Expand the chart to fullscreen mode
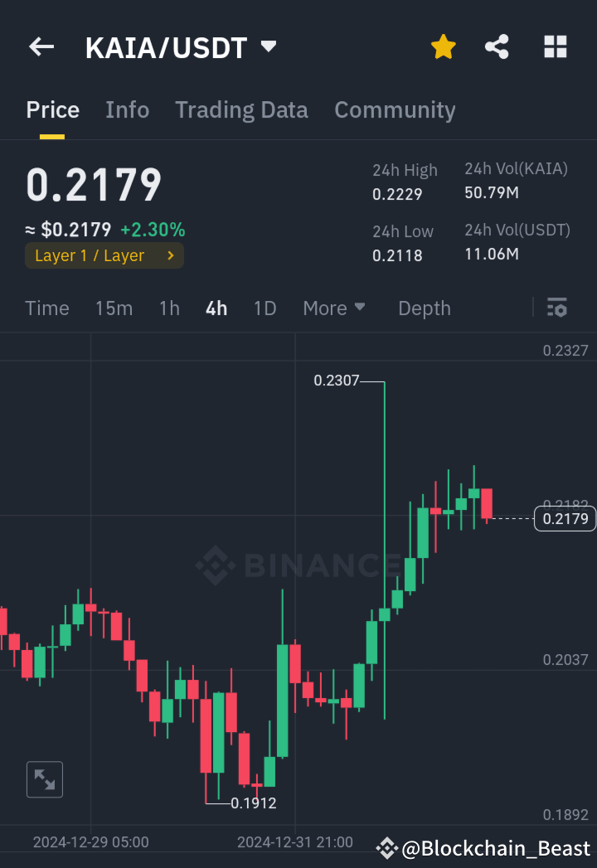 pyautogui.click(x=45, y=779)
